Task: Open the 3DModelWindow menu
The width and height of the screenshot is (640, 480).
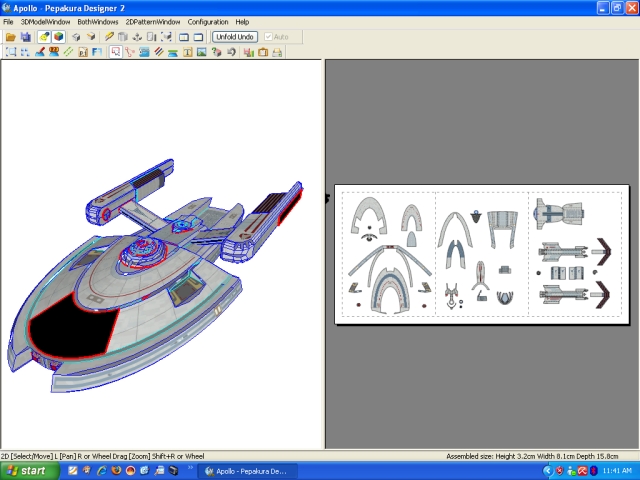Action: 45,22
